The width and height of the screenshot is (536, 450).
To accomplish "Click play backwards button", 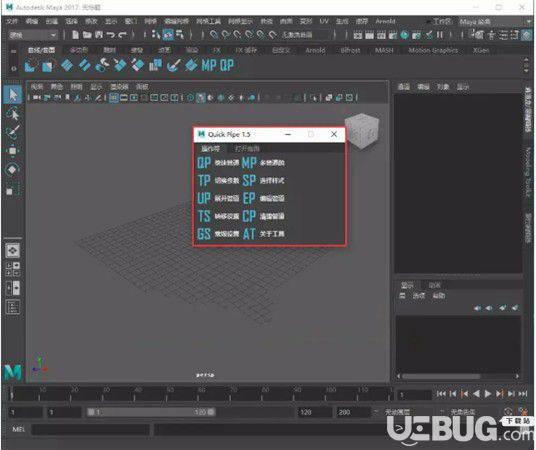I will tap(476, 394).
